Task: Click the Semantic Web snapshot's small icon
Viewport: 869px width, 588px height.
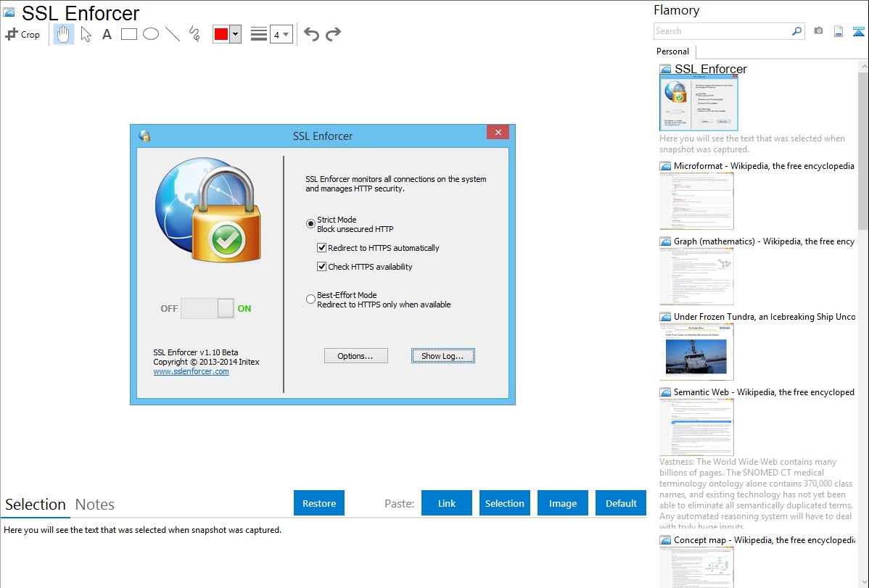Action: point(666,392)
